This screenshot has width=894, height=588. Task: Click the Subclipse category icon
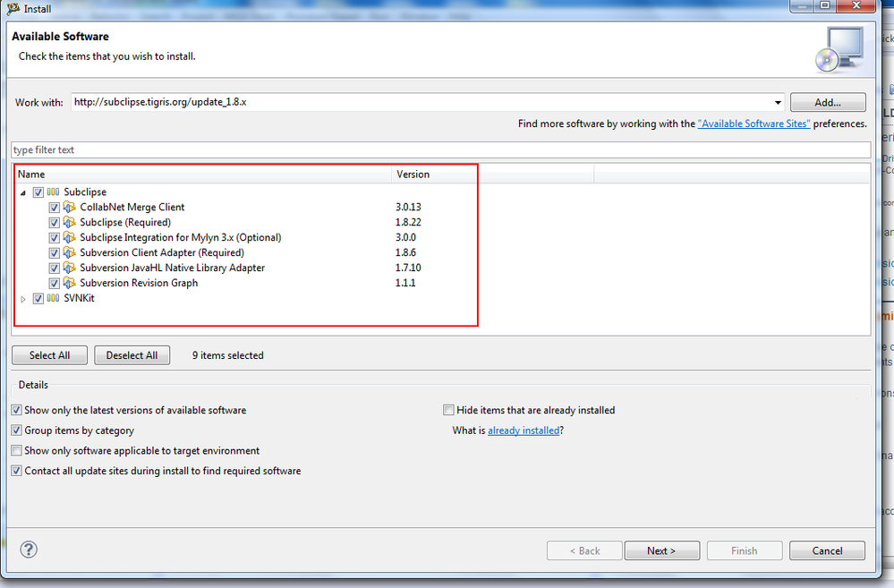click(53, 192)
